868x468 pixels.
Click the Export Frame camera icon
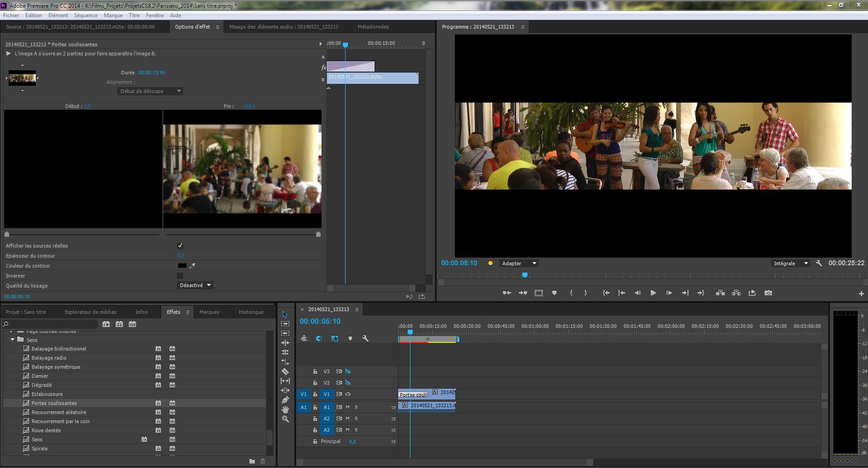click(x=768, y=293)
